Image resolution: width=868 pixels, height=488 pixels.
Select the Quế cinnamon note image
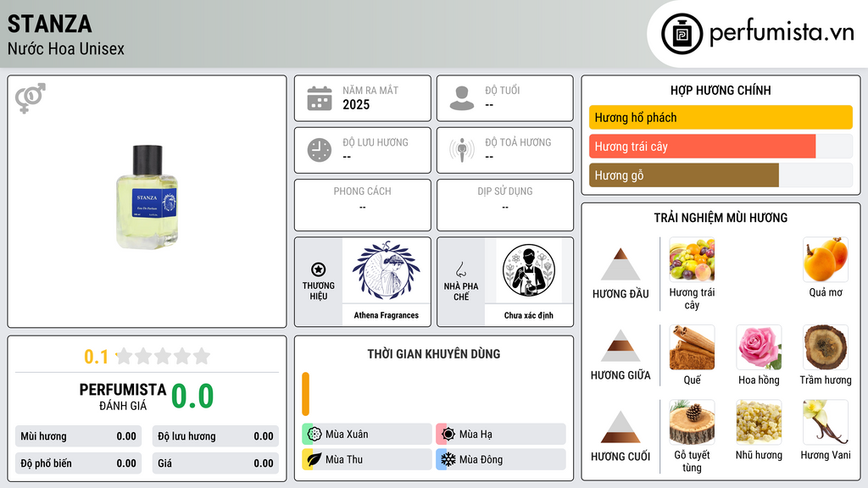click(692, 347)
